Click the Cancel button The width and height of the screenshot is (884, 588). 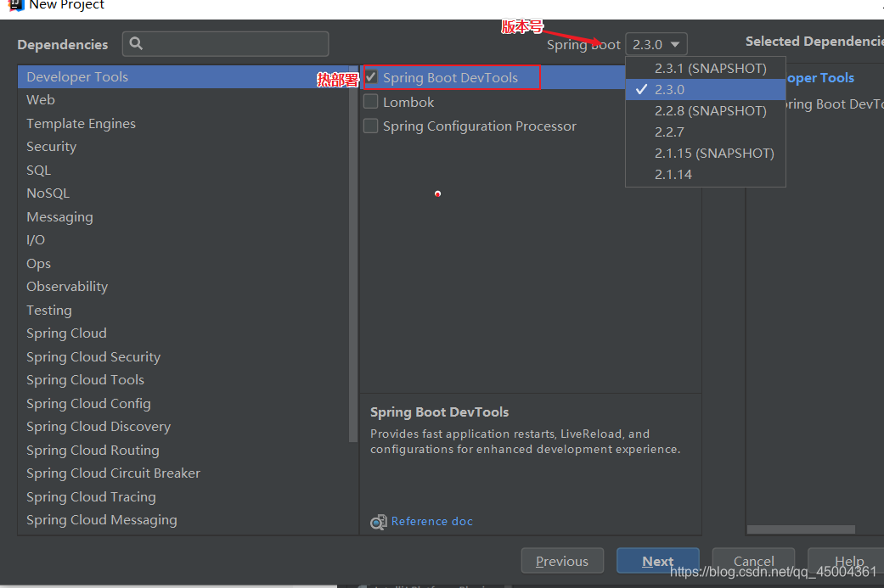point(754,561)
